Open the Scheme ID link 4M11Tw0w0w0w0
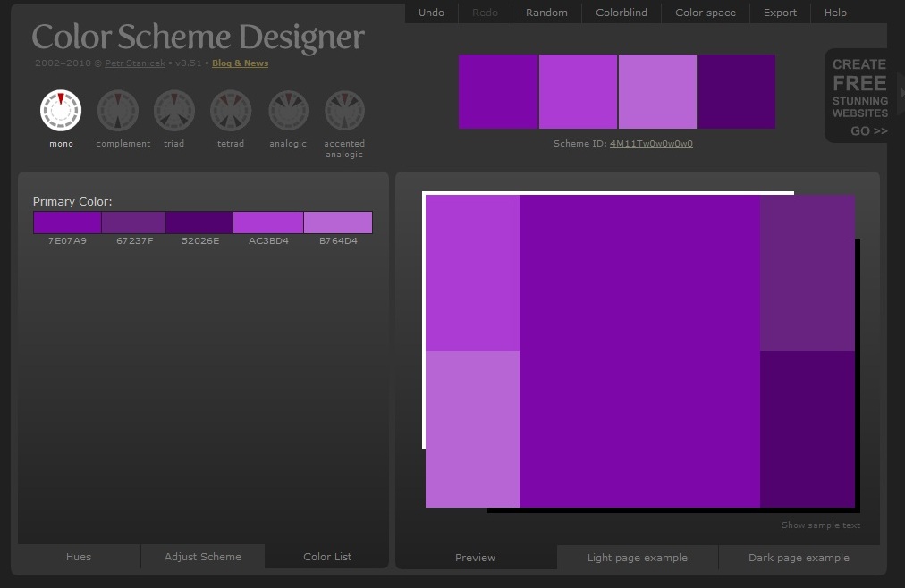905x588 pixels. tap(651, 142)
